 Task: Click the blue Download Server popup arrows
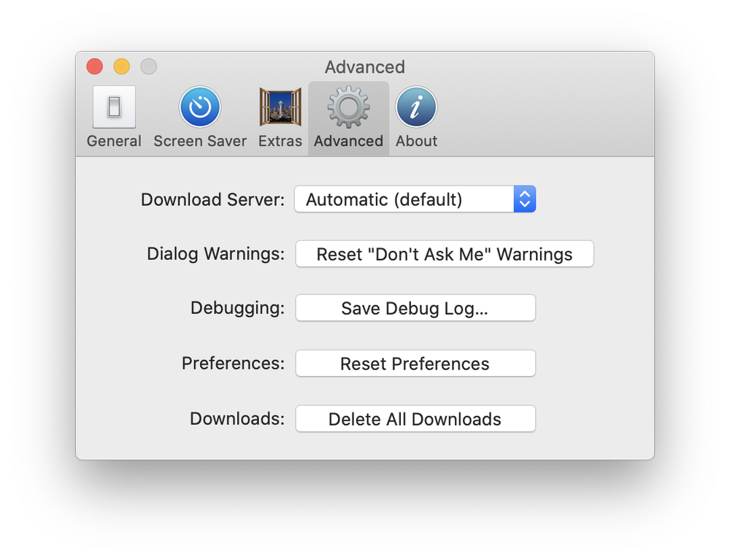[x=525, y=199]
